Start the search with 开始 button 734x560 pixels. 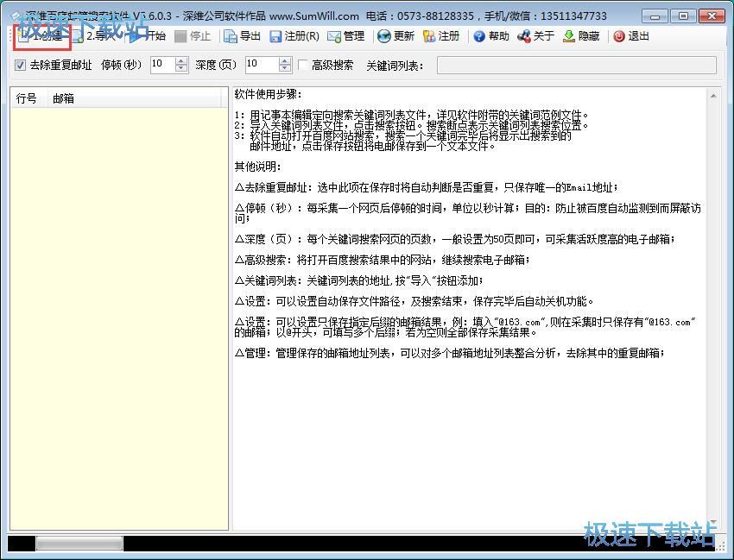[x=149, y=36]
